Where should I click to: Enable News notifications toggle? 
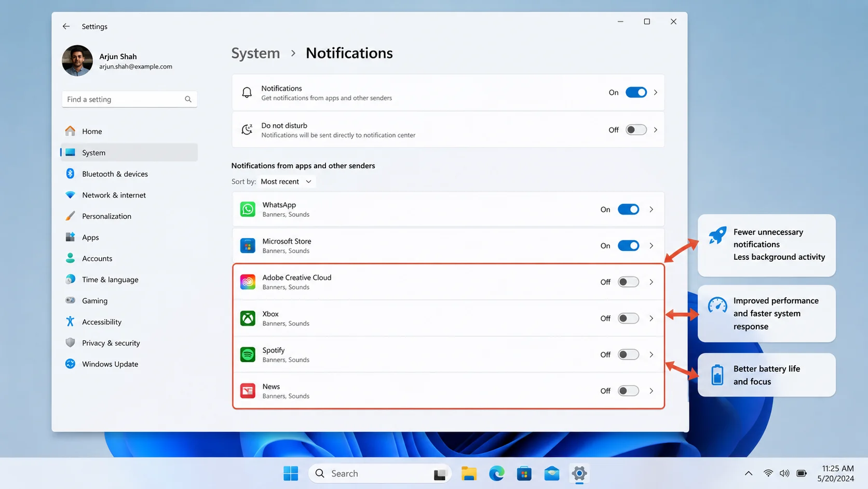click(x=628, y=391)
